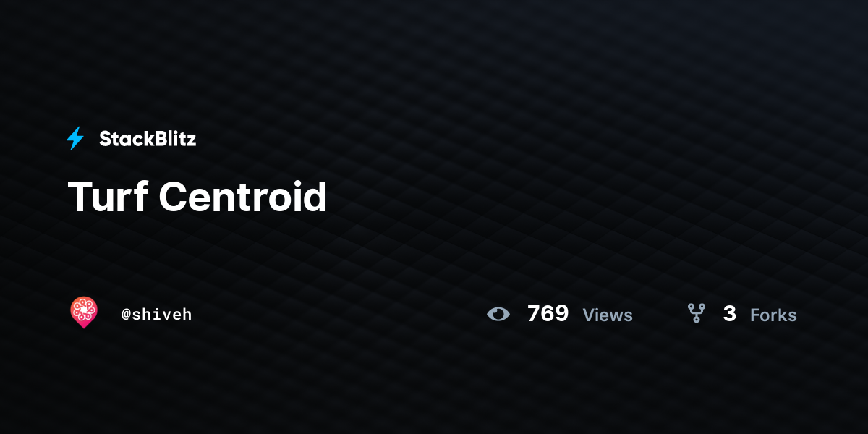Click the StackBlitz brand name text
Screen dimensions: 868x434
(x=148, y=139)
